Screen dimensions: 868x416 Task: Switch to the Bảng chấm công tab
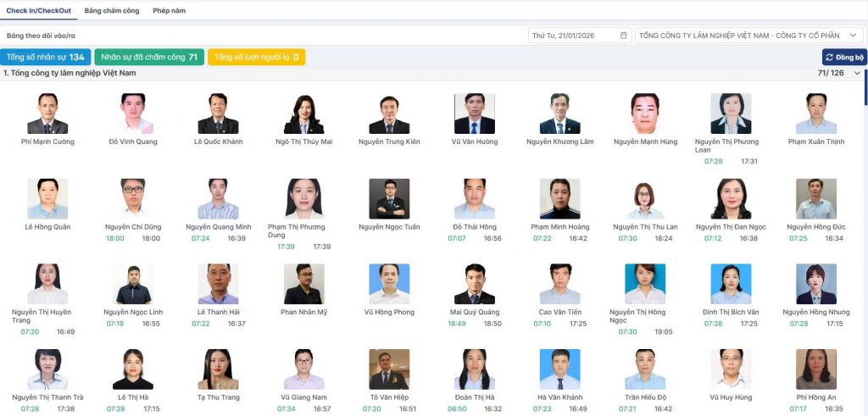tap(112, 10)
